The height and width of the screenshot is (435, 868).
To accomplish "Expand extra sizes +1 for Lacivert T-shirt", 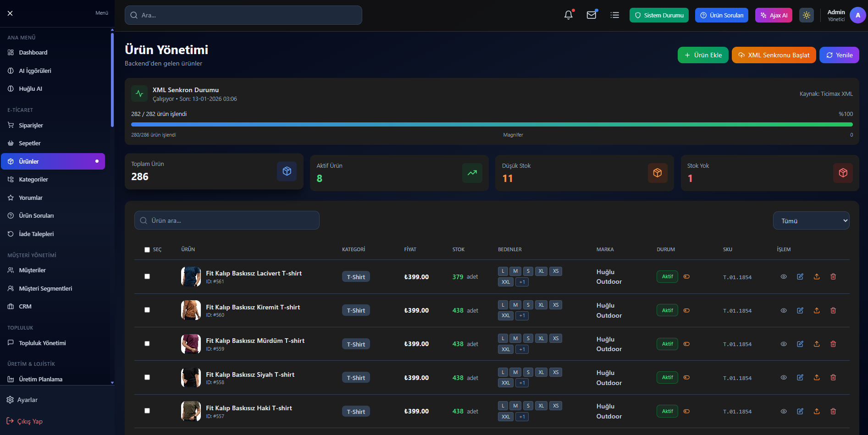I will tap(522, 282).
